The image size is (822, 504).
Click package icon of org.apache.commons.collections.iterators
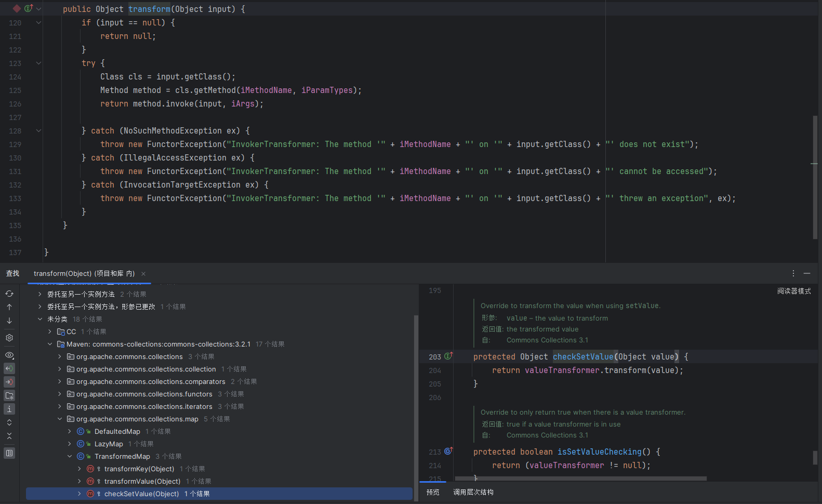(x=71, y=406)
